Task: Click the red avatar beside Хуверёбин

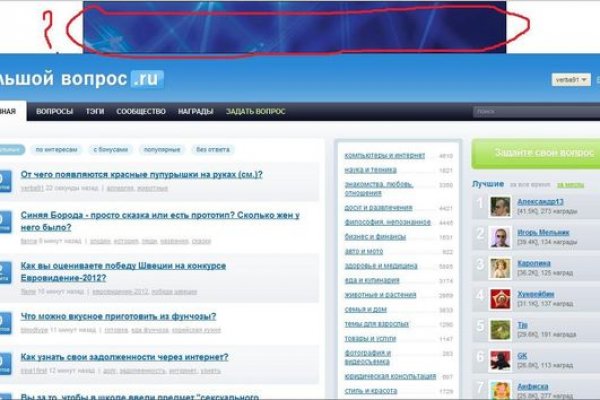Action: click(x=501, y=299)
